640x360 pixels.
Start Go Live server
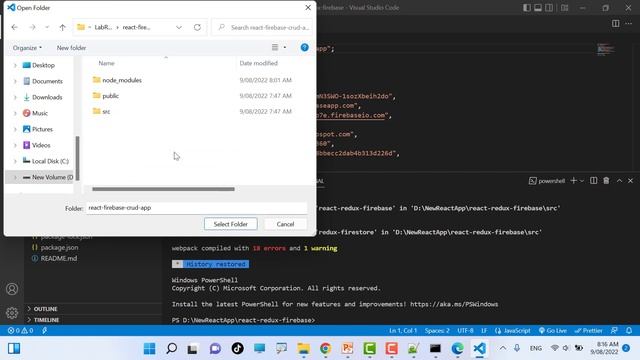(x=553, y=331)
